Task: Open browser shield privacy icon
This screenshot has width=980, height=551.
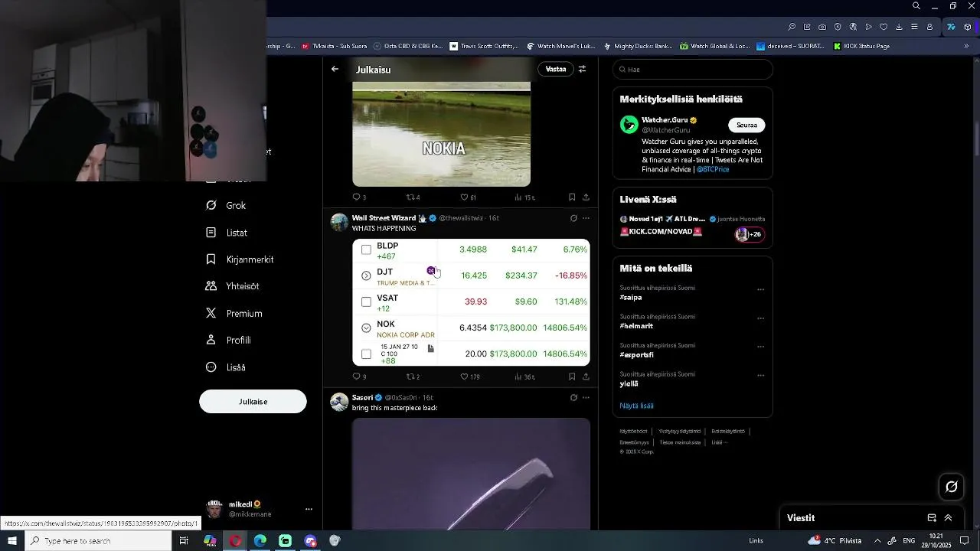Action: click(x=838, y=27)
